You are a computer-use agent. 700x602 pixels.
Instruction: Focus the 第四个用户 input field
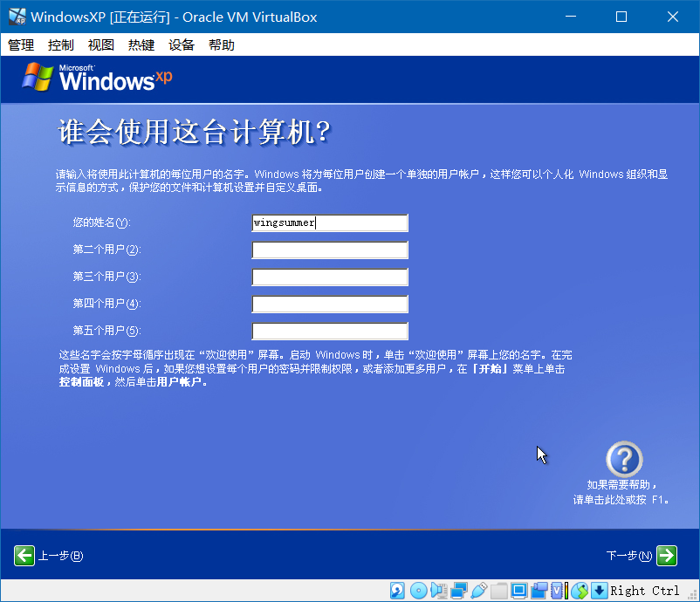pyautogui.click(x=330, y=304)
